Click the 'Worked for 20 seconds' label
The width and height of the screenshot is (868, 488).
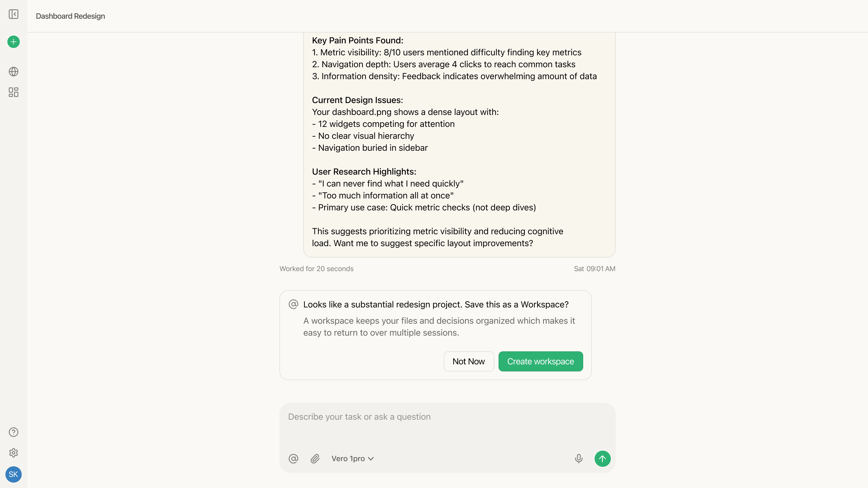pyautogui.click(x=316, y=269)
